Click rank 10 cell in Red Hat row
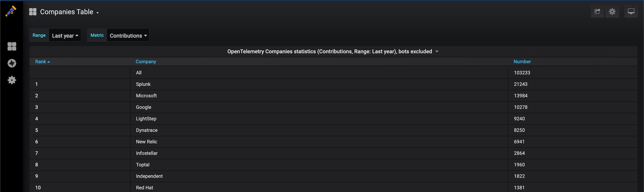The height and width of the screenshot is (192, 644). point(80,188)
